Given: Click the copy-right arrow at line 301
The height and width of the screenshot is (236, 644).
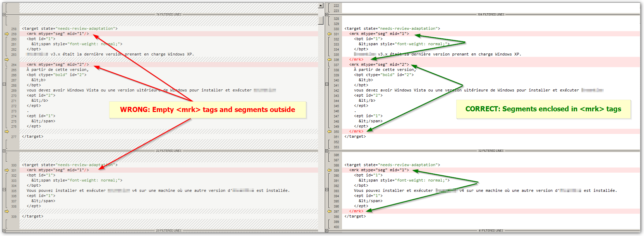Looking at the screenshot, I should click(x=6, y=170).
